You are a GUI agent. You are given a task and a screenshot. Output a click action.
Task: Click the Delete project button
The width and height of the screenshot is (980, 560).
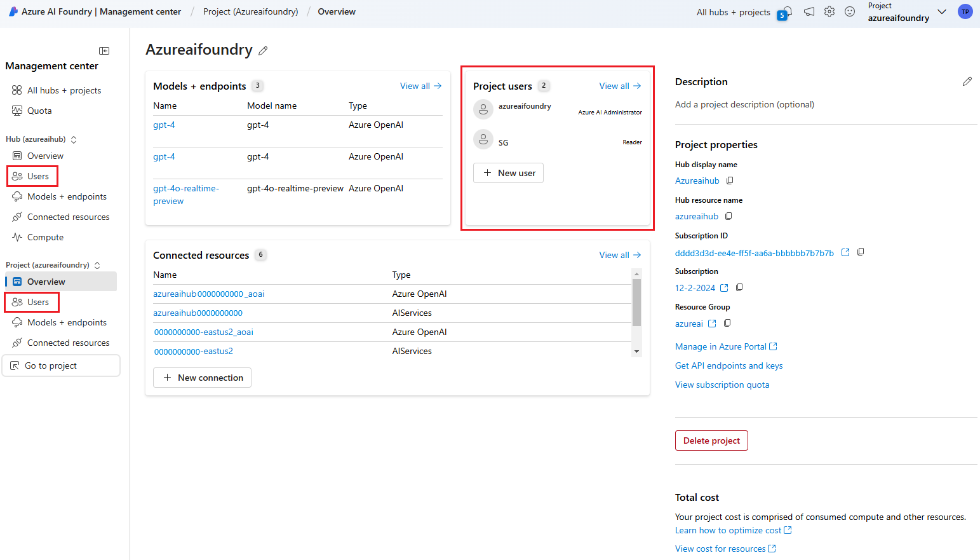711,440
